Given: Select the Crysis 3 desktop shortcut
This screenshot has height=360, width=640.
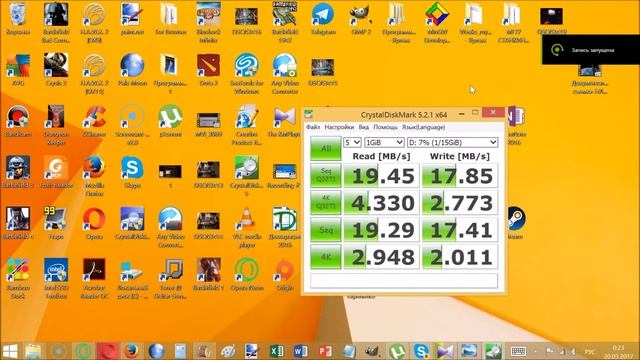Looking at the screenshot, I should pyautogui.click(x=56, y=69).
